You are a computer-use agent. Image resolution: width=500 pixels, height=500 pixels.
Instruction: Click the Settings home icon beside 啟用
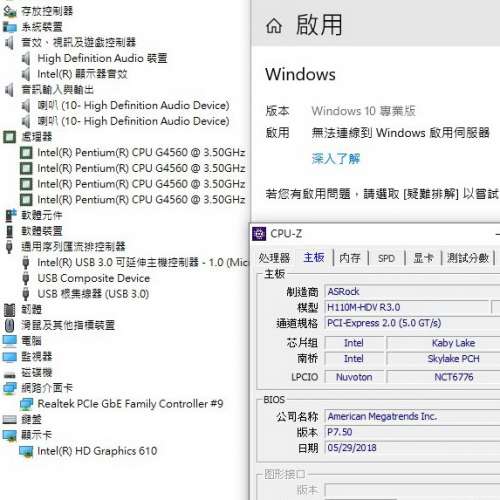click(x=274, y=26)
